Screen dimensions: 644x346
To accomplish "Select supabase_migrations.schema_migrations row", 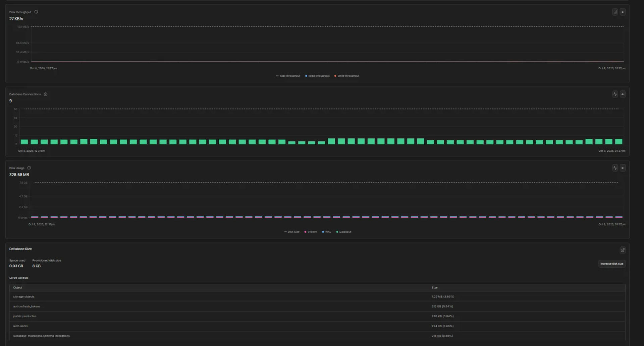I will pyautogui.click(x=317, y=336).
